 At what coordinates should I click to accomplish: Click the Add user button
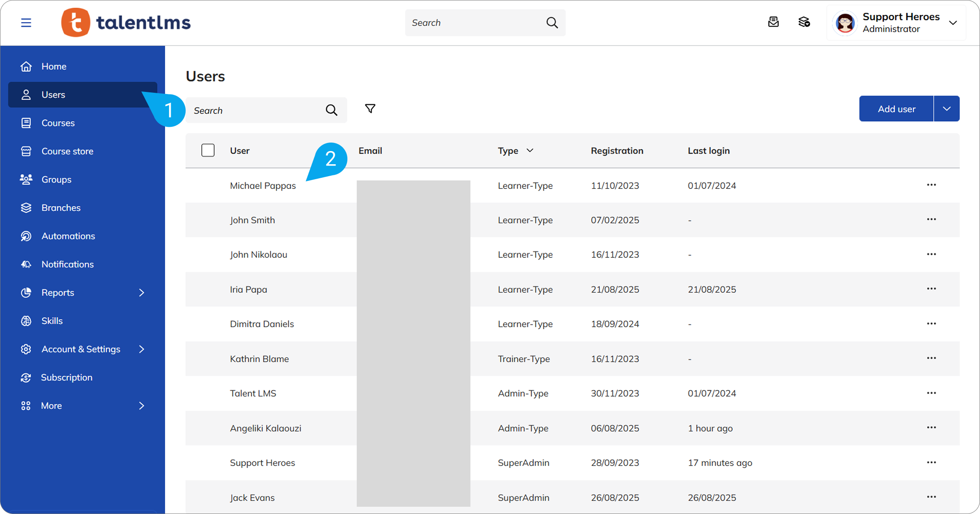(896, 109)
